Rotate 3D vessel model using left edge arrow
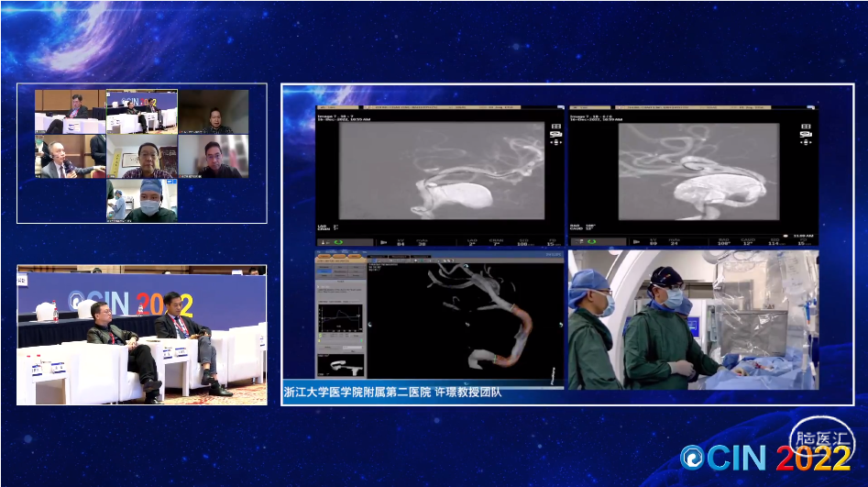This screenshot has width=868, height=487. point(369,325)
